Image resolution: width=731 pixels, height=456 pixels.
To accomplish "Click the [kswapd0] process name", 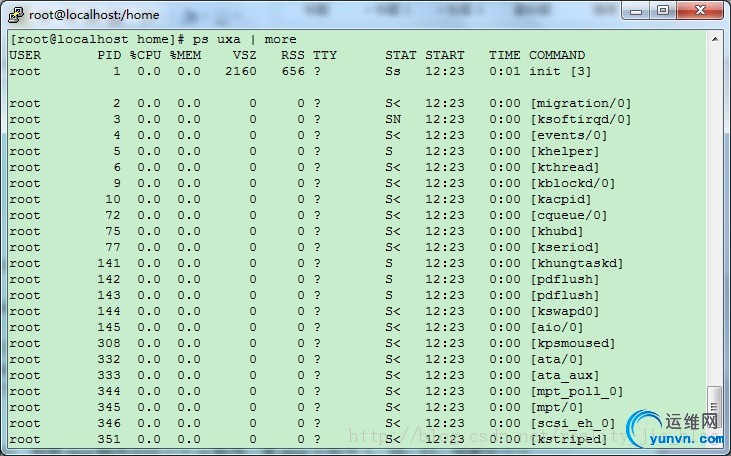I will pyautogui.click(x=565, y=311).
